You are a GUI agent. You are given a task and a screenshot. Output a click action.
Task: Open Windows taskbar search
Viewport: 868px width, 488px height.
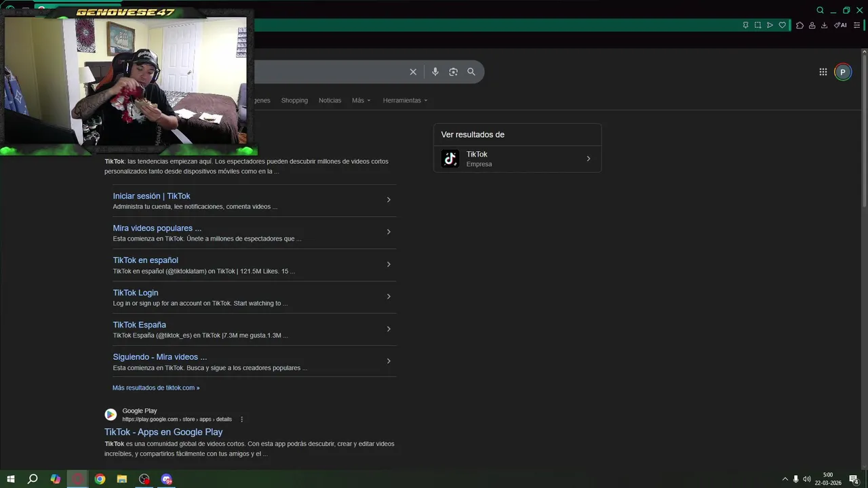coord(33,479)
